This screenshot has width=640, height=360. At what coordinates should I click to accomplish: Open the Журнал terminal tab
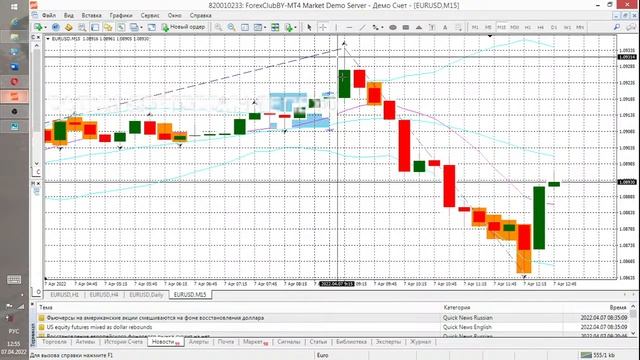pos(420,342)
